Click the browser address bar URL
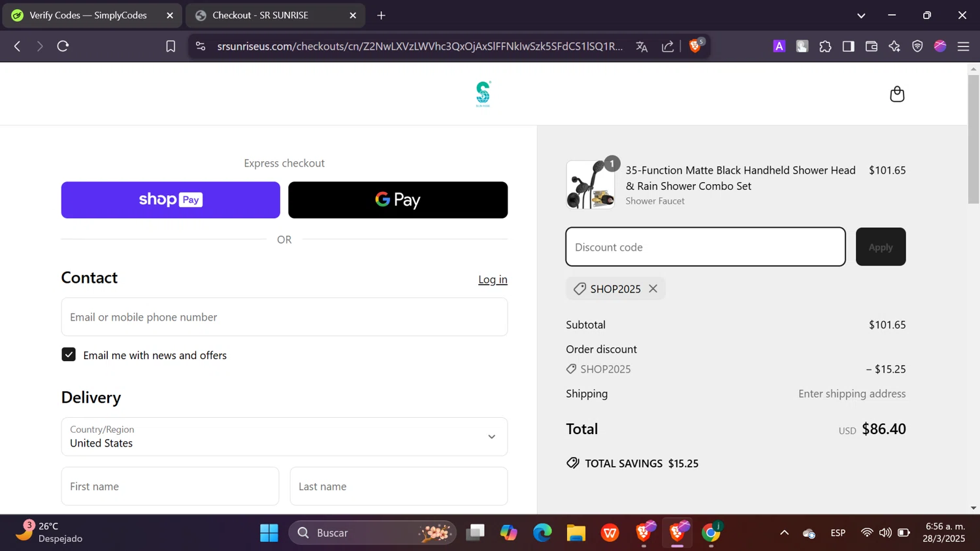This screenshot has width=980, height=551. (420, 46)
